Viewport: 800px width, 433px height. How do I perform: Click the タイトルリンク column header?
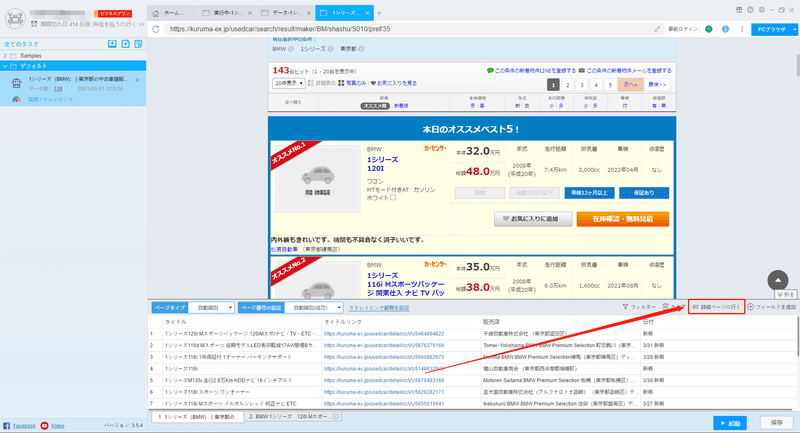[343, 322]
